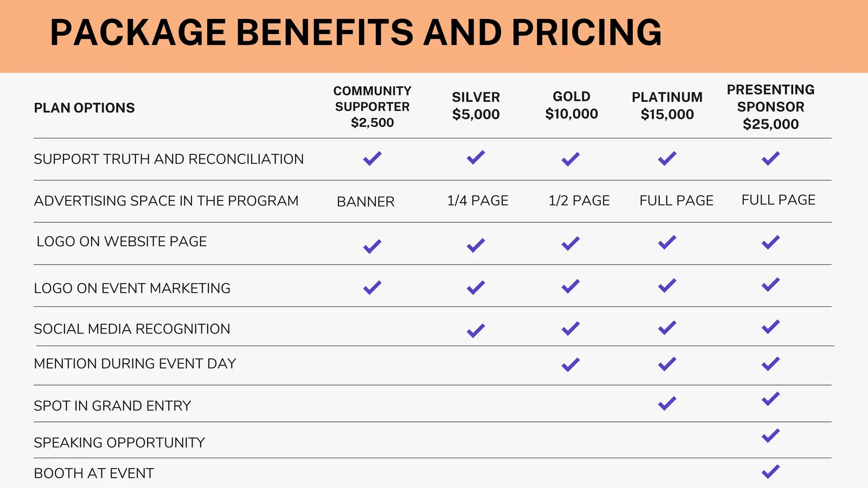Click Platinum checkmark in Logo on Event Marketing row
Viewport: 868px width, 488px height.
click(667, 285)
